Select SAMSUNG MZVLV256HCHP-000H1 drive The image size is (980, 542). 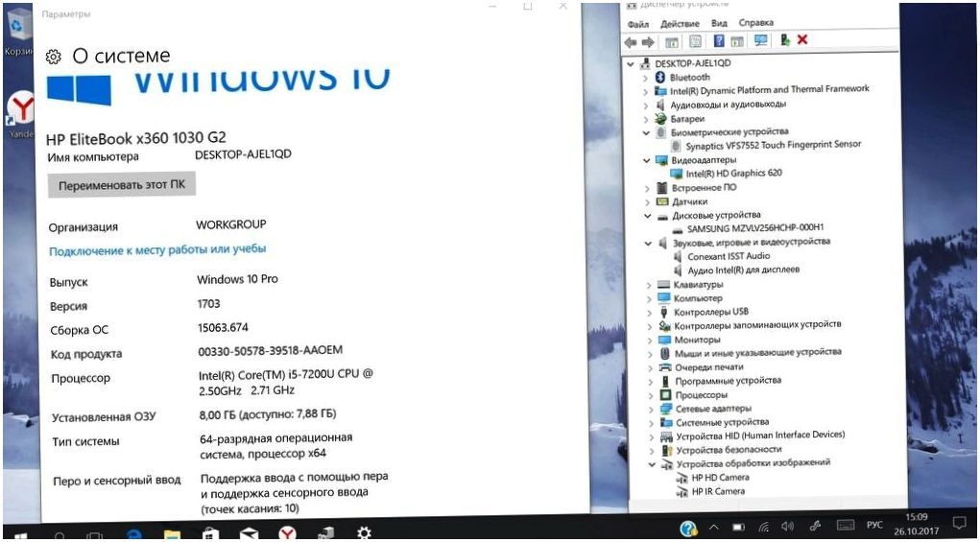[755, 228]
